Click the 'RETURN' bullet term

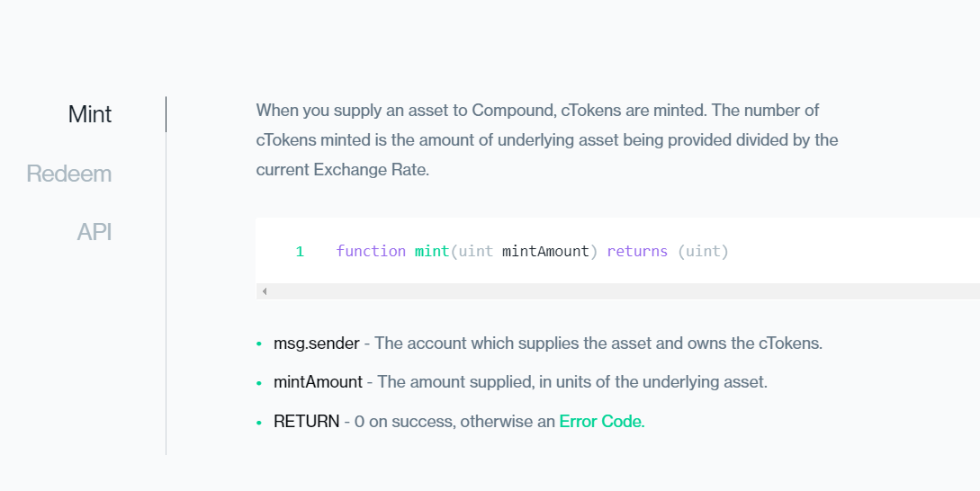(306, 422)
